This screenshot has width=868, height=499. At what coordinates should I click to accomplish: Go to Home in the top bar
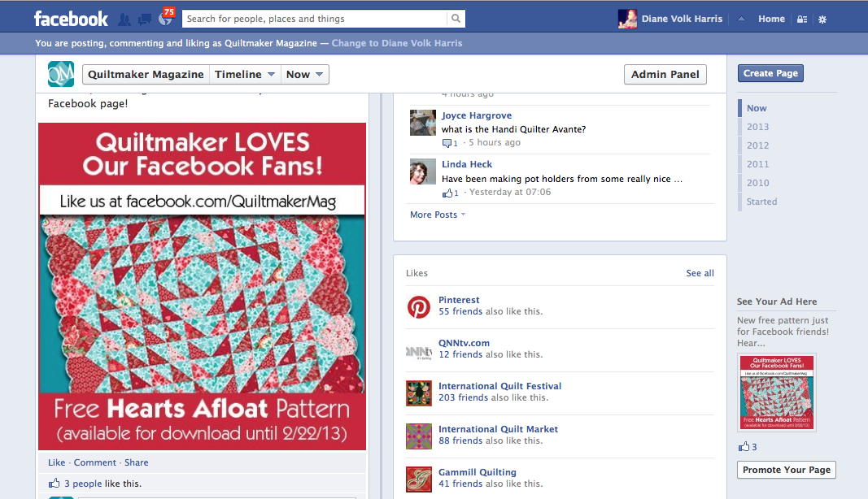pyautogui.click(x=771, y=19)
